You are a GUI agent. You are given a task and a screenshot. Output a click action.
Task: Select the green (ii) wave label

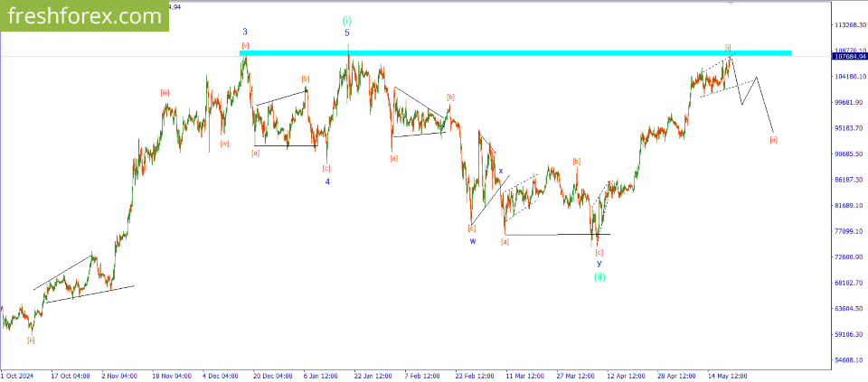[x=599, y=276]
